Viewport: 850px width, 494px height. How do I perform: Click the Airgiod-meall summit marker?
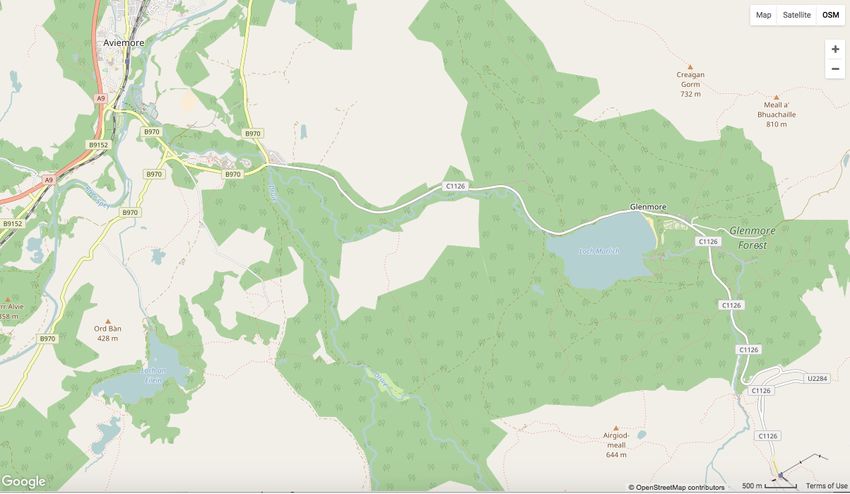(x=616, y=428)
